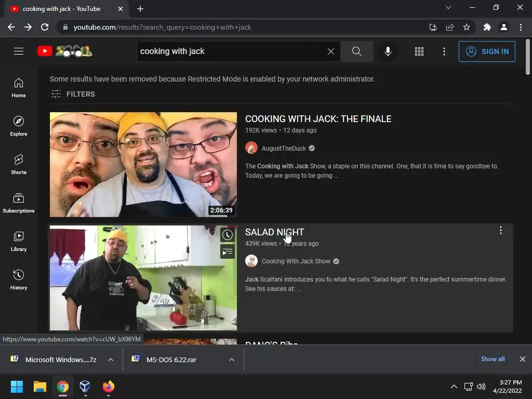Open YouTube settings three-dot menu
The width and height of the screenshot is (532, 399).
pyautogui.click(x=444, y=51)
